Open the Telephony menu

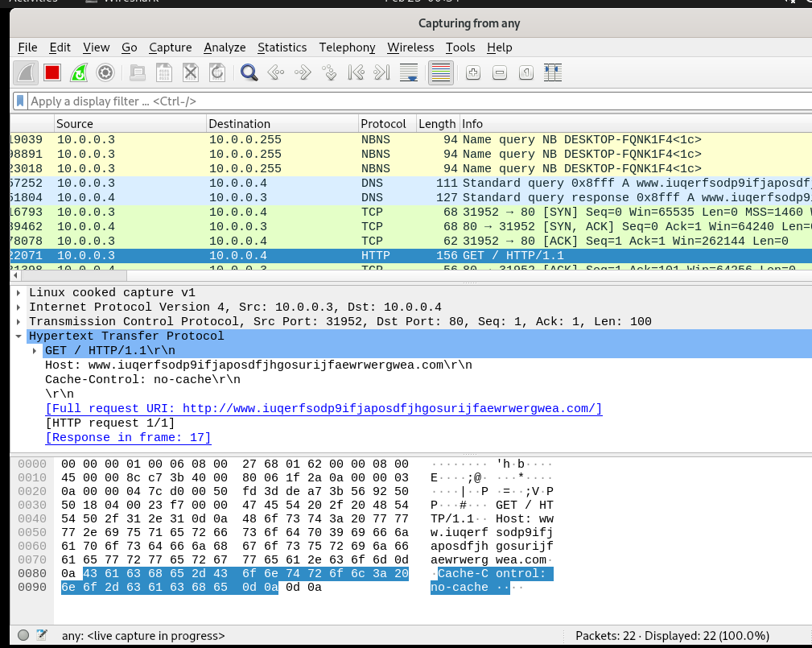[347, 47]
